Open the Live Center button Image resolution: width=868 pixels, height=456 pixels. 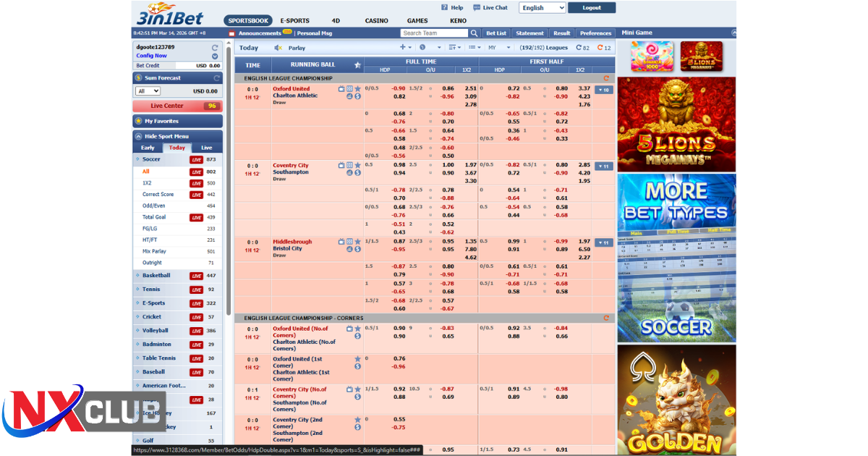pos(177,106)
